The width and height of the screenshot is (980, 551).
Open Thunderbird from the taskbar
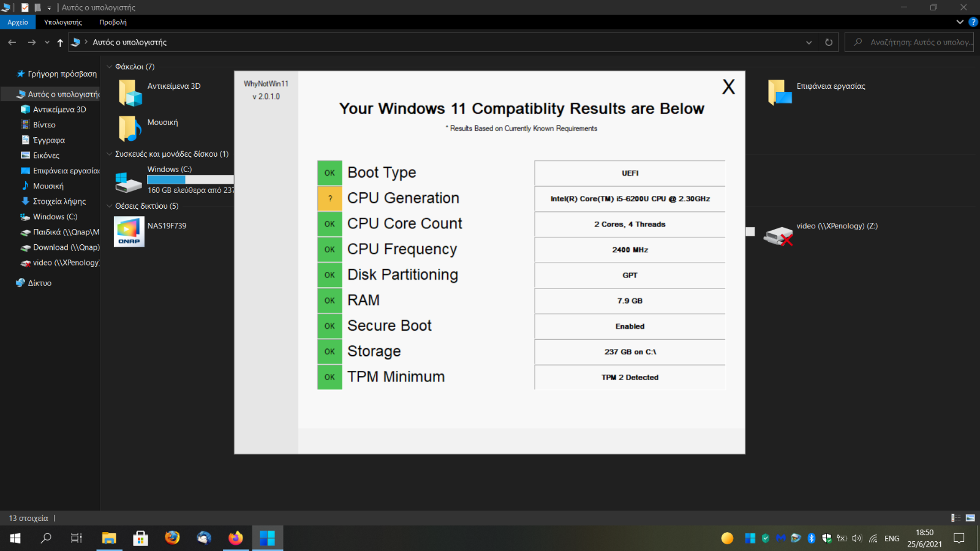click(x=204, y=538)
